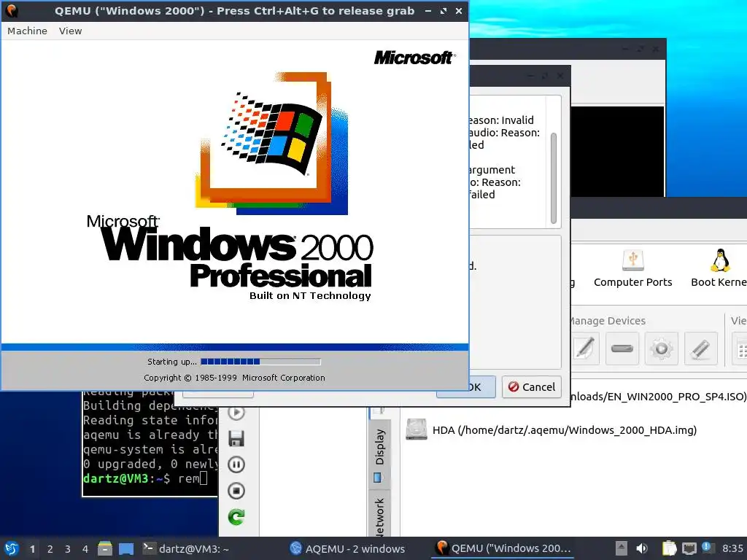This screenshot has width=747, height=560.
Task: Open the Machine menu in QEMU window
Action: coord(27,31)
